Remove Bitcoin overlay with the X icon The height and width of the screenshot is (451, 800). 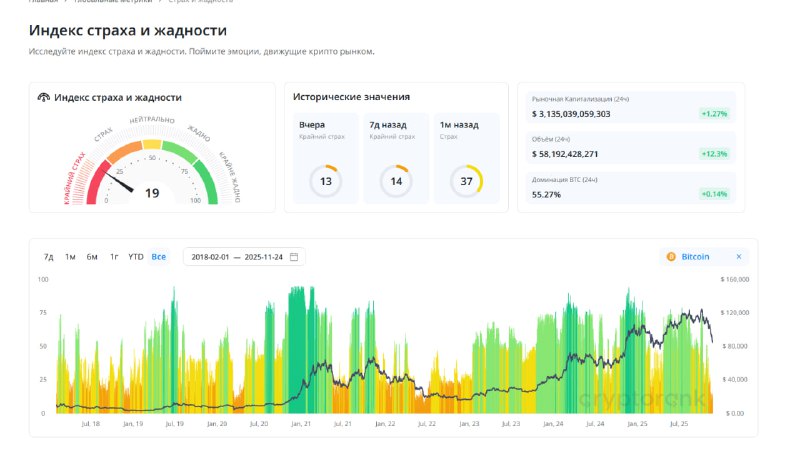(739, 257)
